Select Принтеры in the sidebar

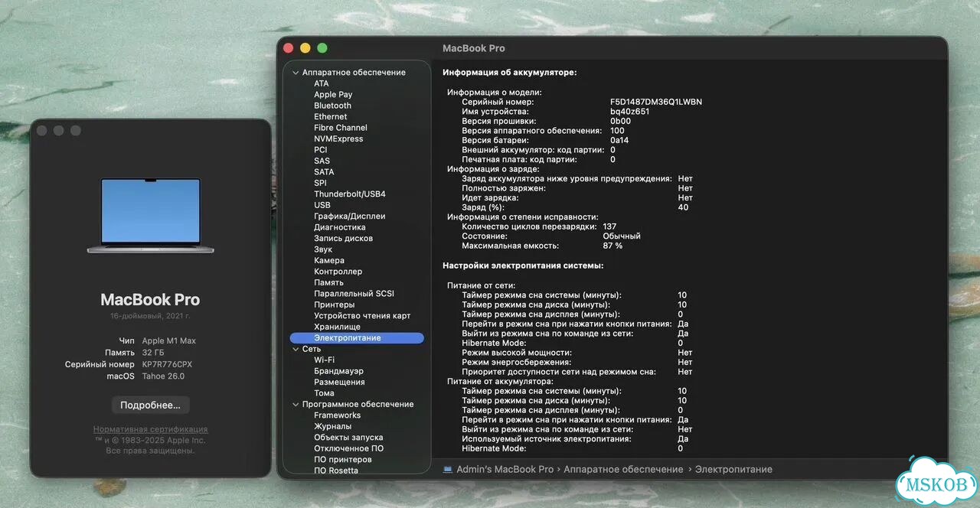tap(334, 304)
